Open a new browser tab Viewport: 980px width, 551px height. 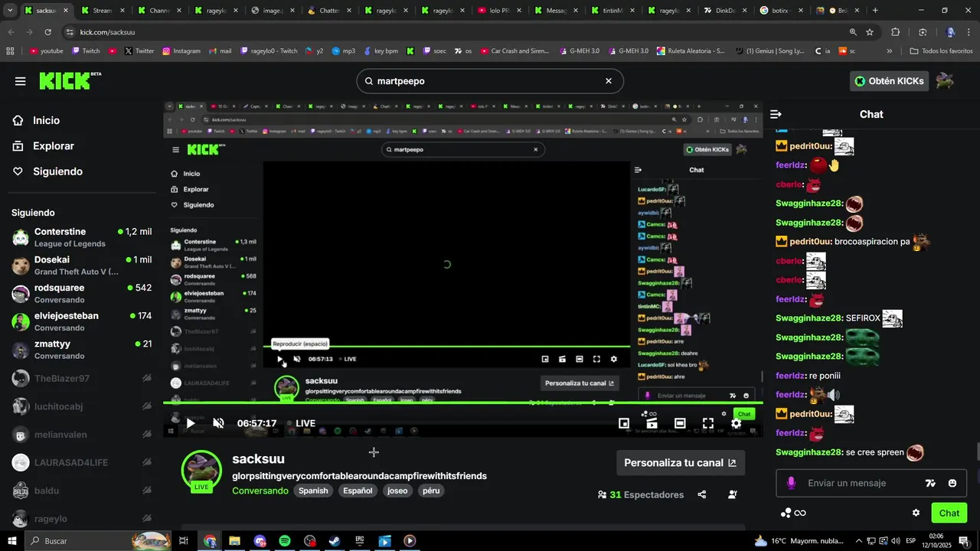[875, 11]
